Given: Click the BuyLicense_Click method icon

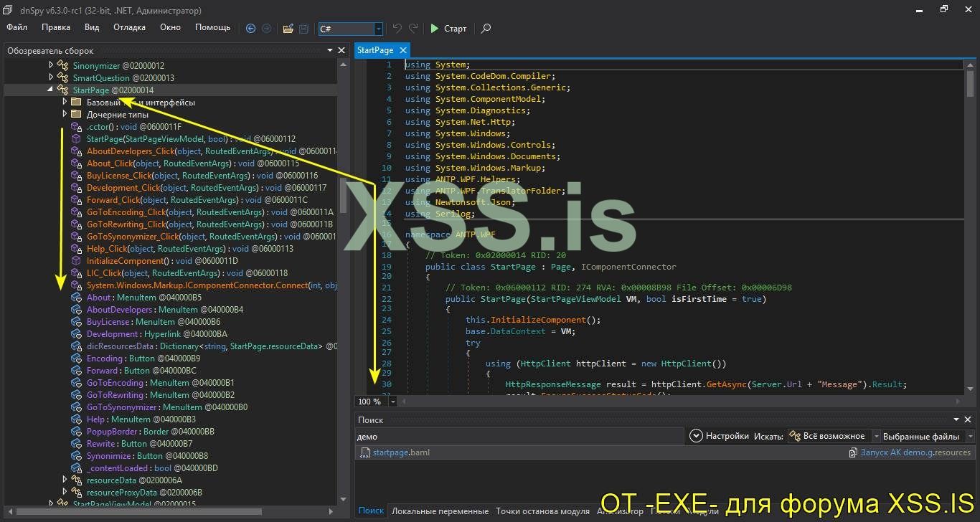Looking at the screenshot, I should (x=76, y=176).
